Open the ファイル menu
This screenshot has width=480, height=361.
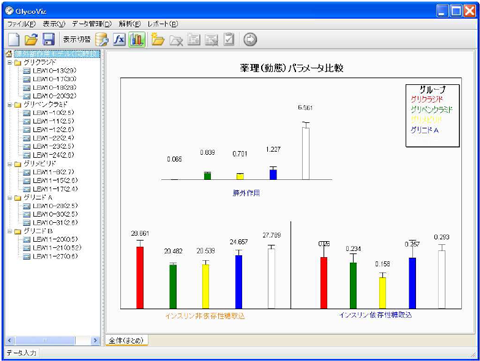[x=21, y=24]
